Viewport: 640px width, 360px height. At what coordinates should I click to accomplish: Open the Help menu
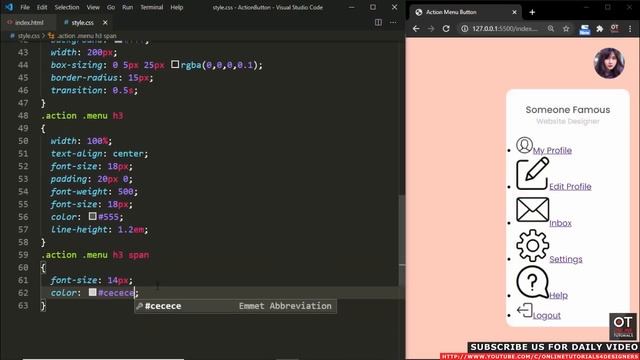(176, 7)
